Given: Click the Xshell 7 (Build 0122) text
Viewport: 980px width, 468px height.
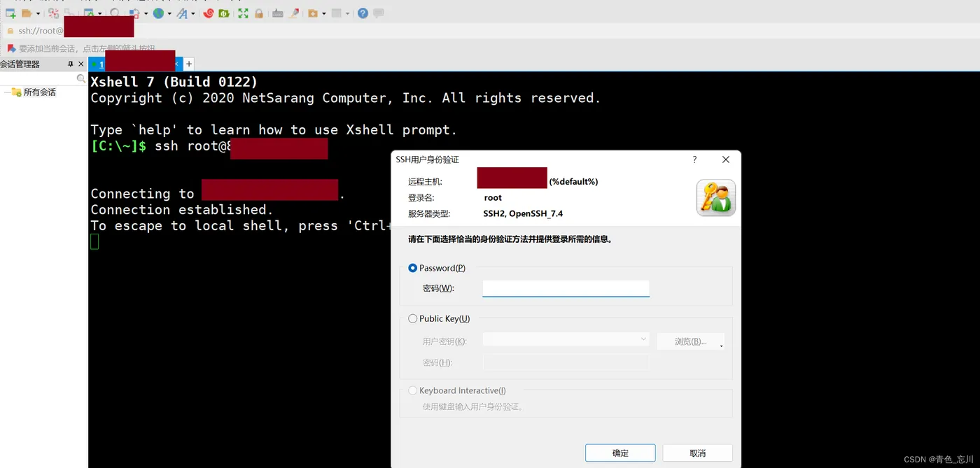Looking at the screenshot, I should 174,82.
